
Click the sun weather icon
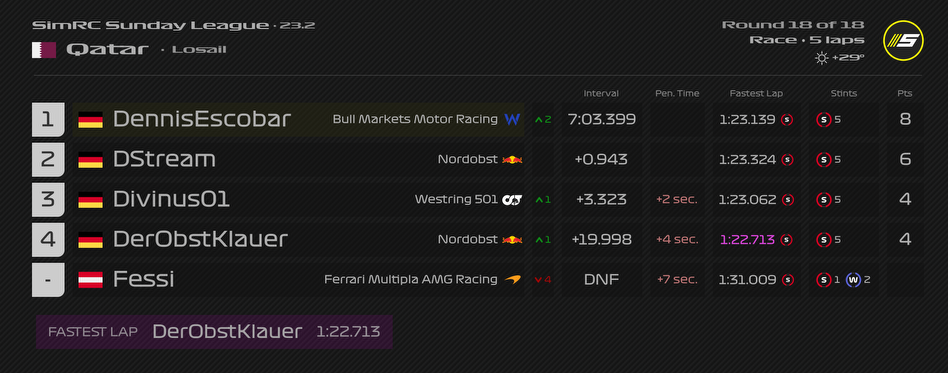[x=821, y=58]
